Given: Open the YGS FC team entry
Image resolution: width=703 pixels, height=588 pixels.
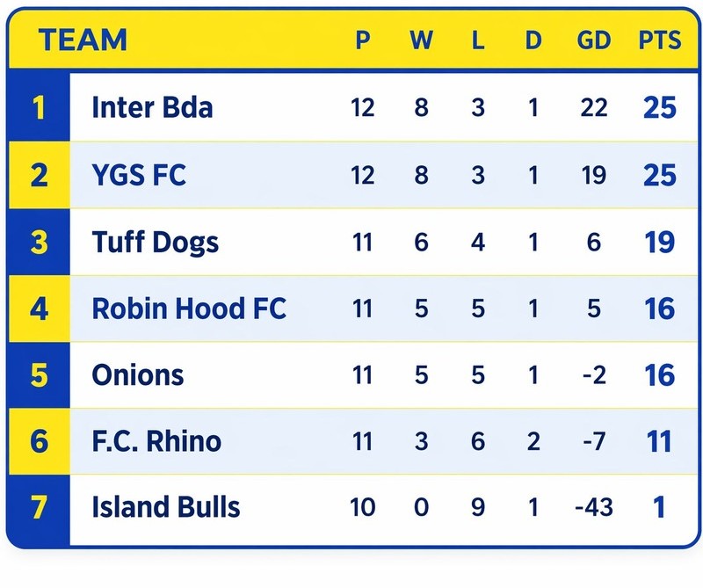Looking at the screenshot, I should tap(139, 175).
